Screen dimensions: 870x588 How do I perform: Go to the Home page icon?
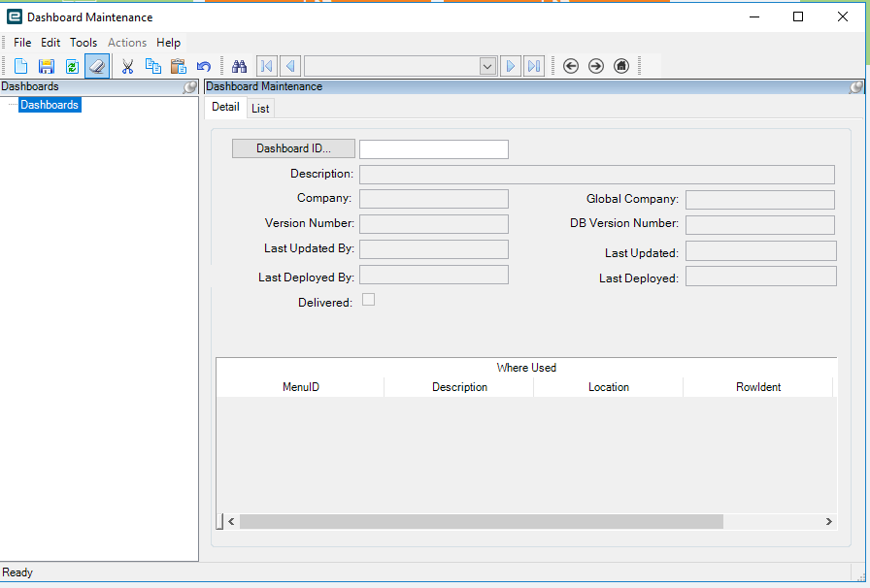click(x=621, y=66)
